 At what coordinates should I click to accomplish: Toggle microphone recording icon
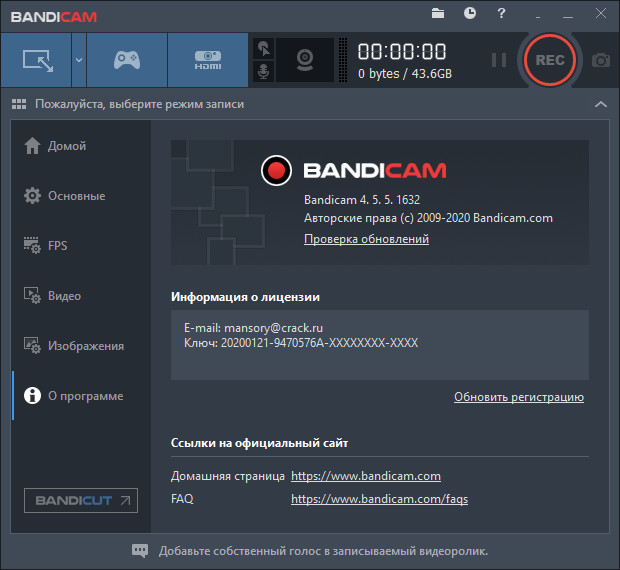263,72
